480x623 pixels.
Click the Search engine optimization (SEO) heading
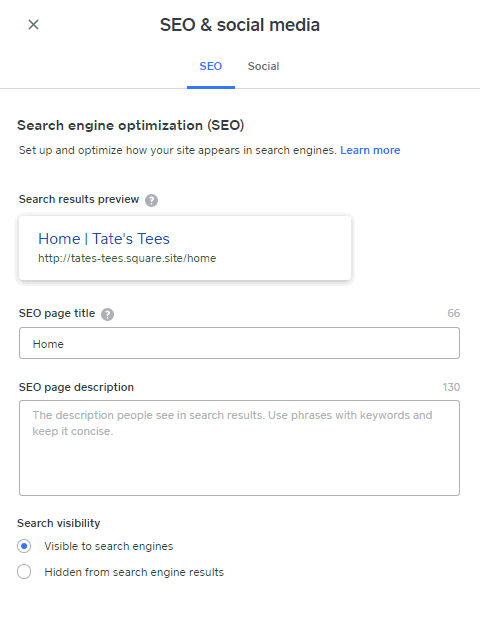pyautogui.click(x=131, y=126)
